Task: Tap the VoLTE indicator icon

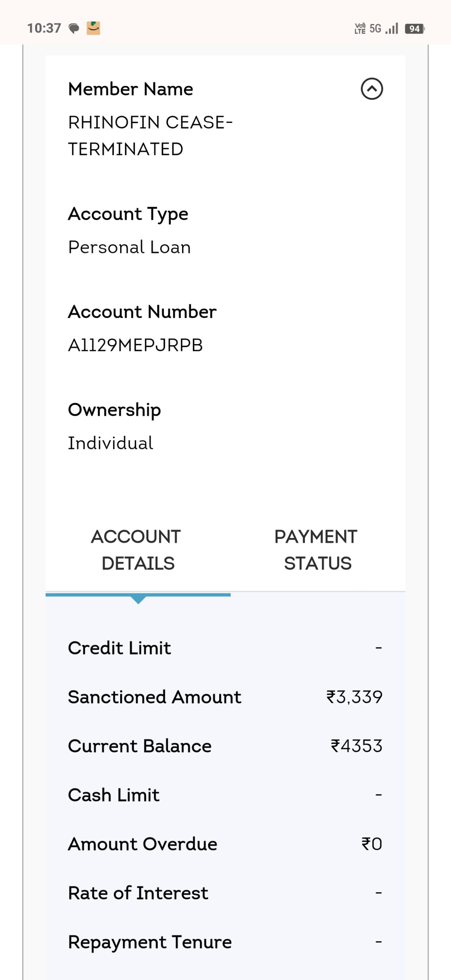Action: point(360,28)
